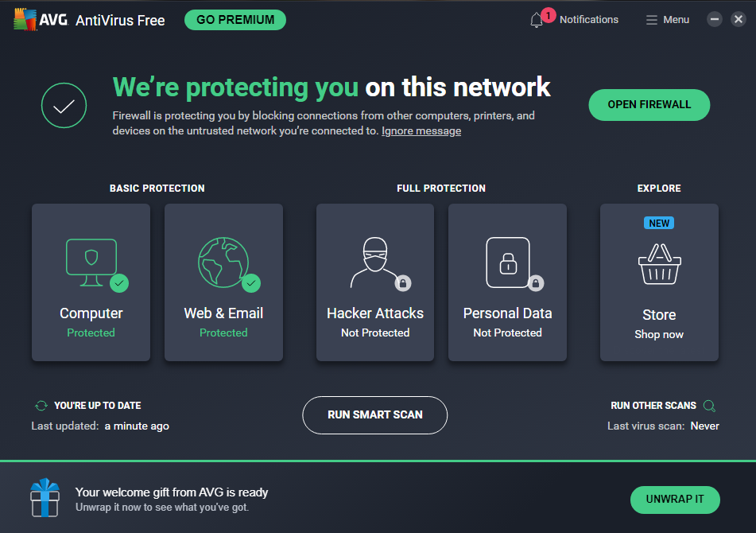
Task: Click 'Not Protected' under Personal Data
Action: pyautogui.click(x=508, y=333)
